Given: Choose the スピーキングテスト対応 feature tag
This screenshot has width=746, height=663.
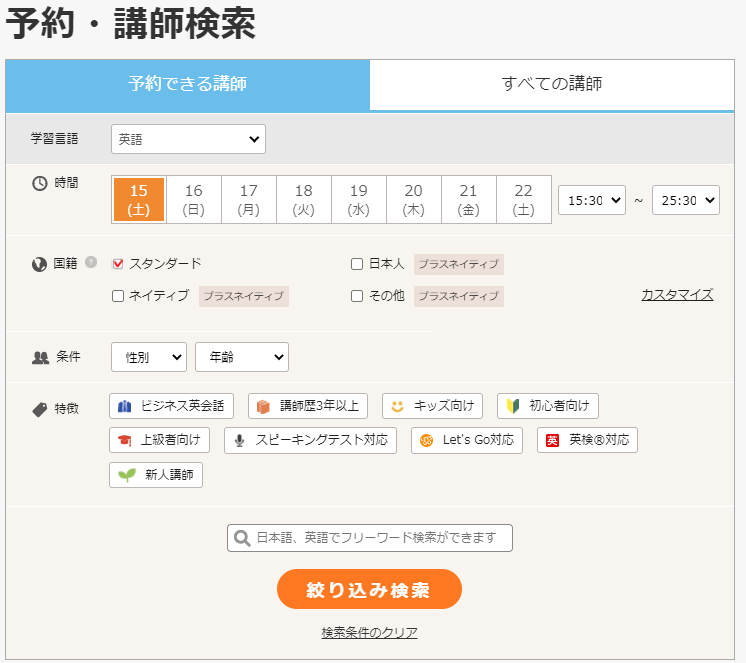Looking at the screenshot, I should click(x=311, y=440).
